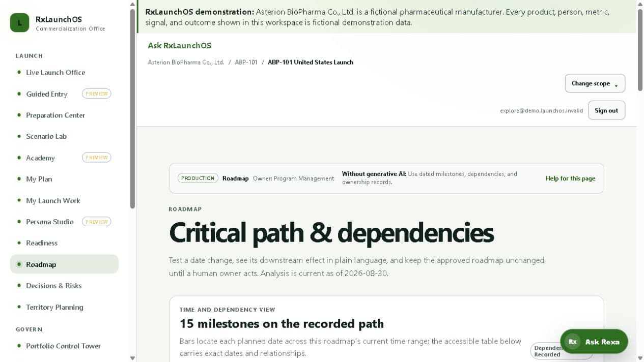Open Persona Studio in sidebar

coord(50,222)
